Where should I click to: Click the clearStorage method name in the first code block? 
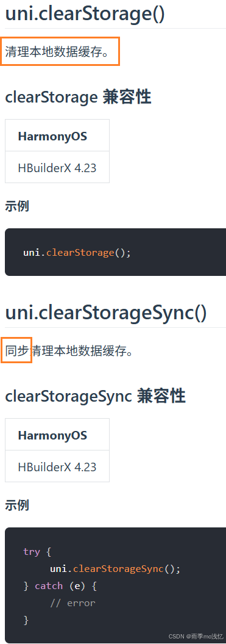80,252
